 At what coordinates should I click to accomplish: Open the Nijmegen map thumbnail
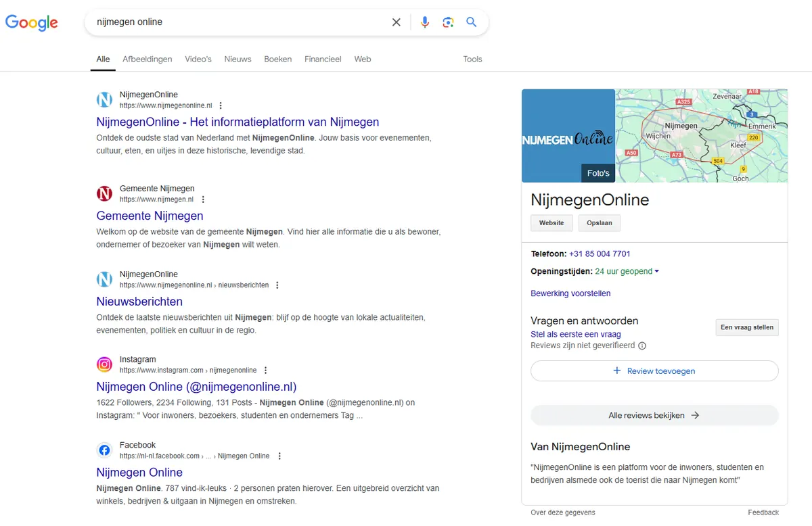coord(702,136)
